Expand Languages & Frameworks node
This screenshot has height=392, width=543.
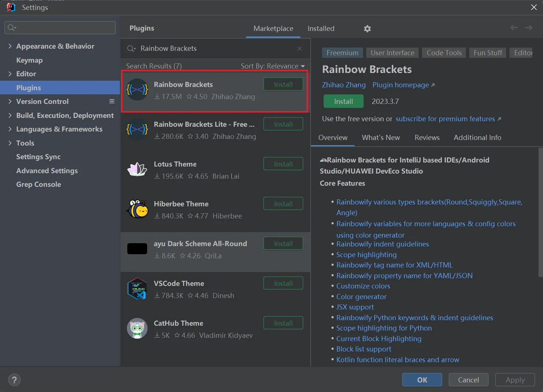tap(10, 129)
